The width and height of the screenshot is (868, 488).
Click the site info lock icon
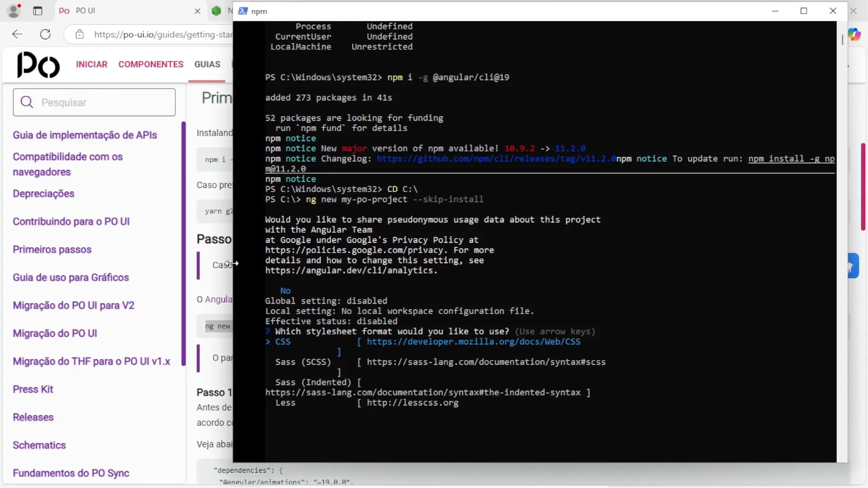(x=80, y=34)
